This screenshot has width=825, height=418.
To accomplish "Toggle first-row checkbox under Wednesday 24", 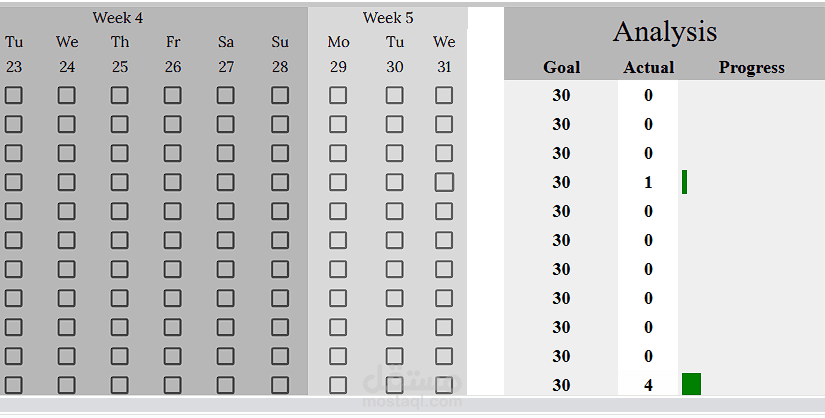I will 67,95.
